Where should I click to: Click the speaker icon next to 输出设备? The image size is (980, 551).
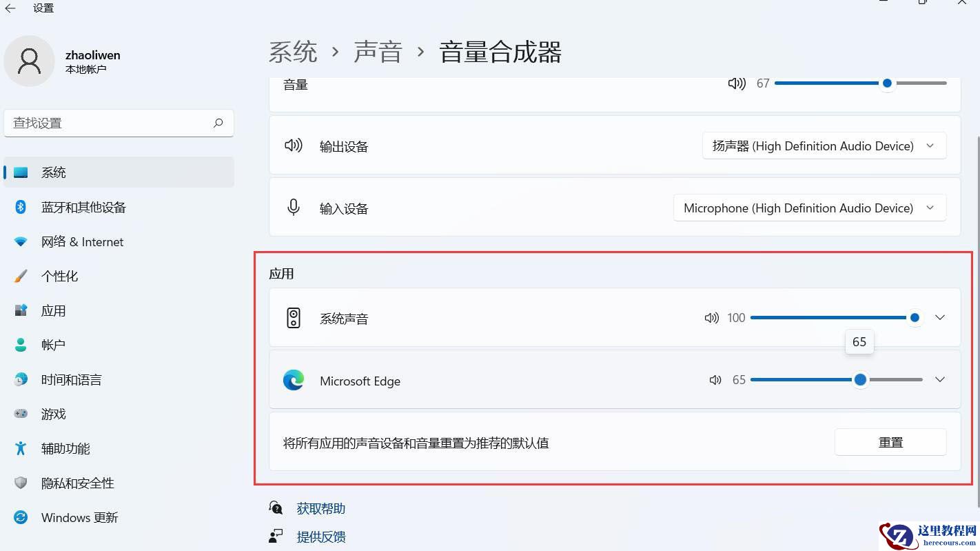click(x=294, y=146)
